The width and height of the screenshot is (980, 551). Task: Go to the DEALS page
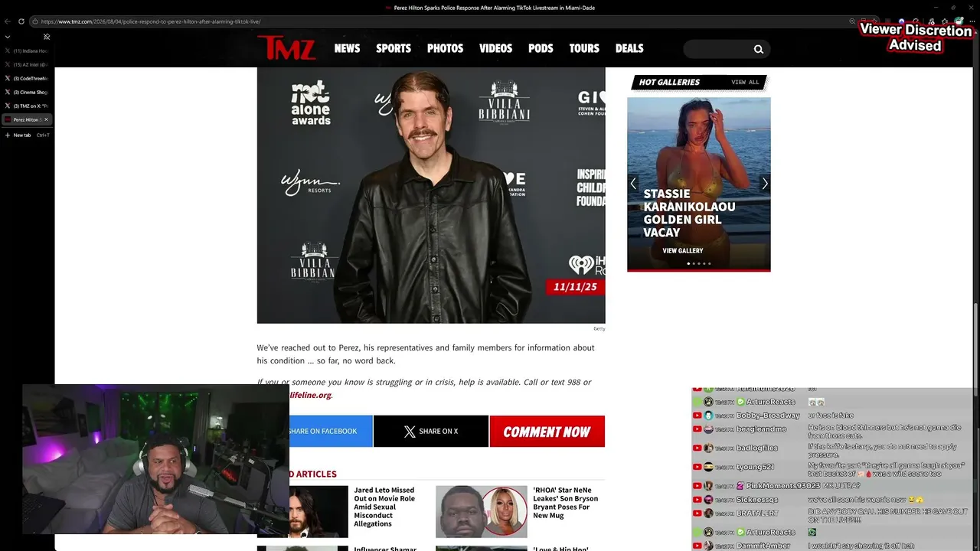pyautogui.click(x=629, y=48)
